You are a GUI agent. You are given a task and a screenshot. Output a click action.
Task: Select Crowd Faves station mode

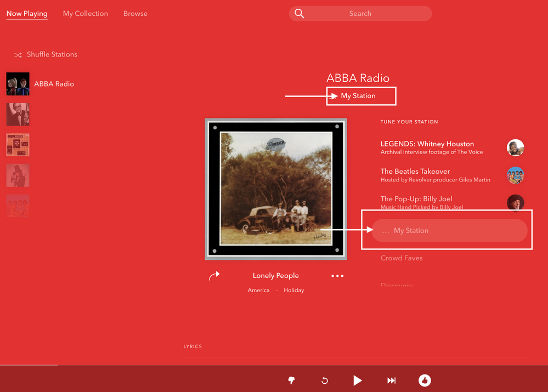[x=402, y=258]
